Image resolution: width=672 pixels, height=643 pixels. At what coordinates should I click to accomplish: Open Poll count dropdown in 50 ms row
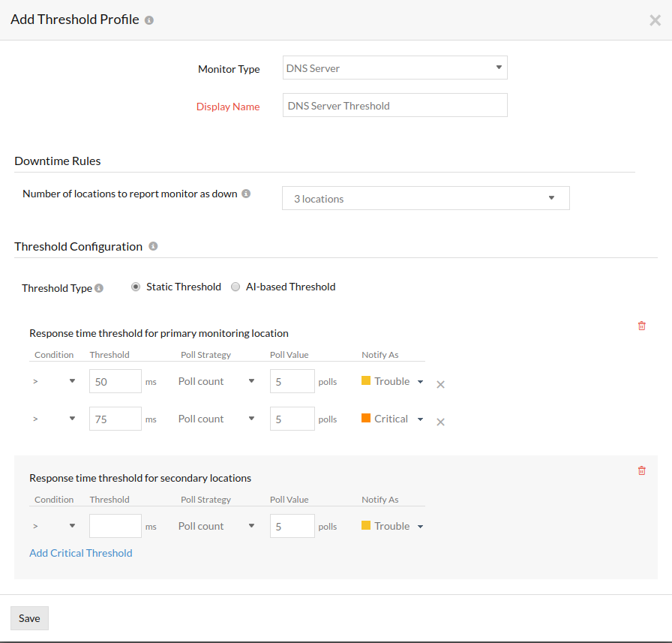(x=217, y=381)
